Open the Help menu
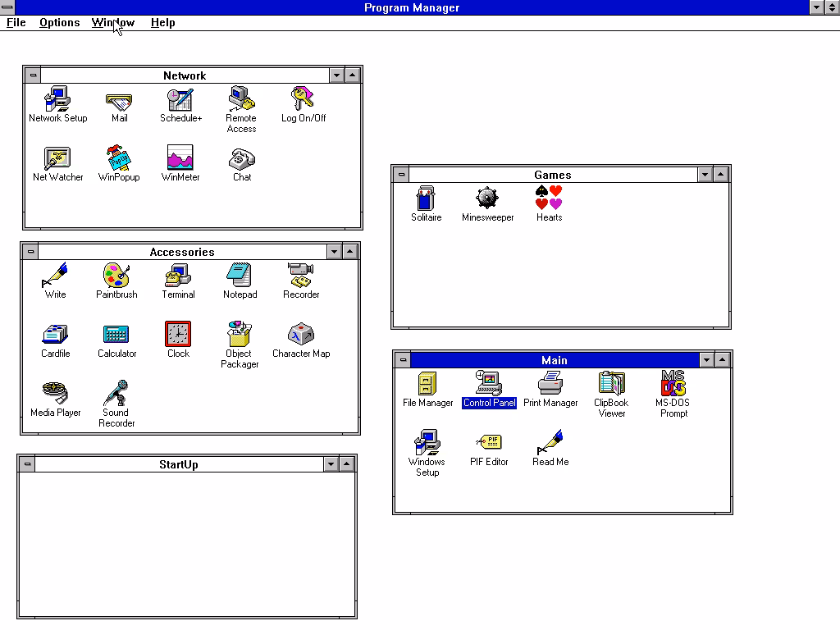The image size is (840, 630). point(162,22)
